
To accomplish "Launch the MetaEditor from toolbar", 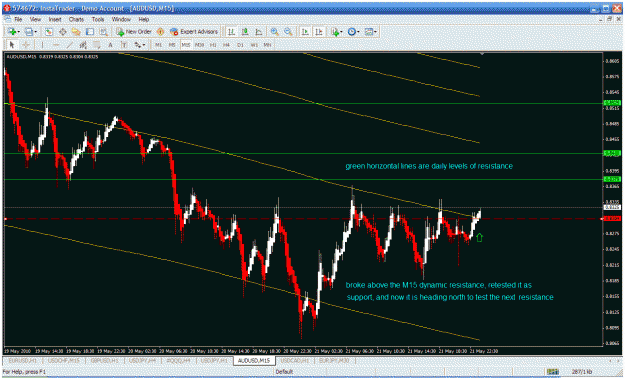I will pos(160,32).
